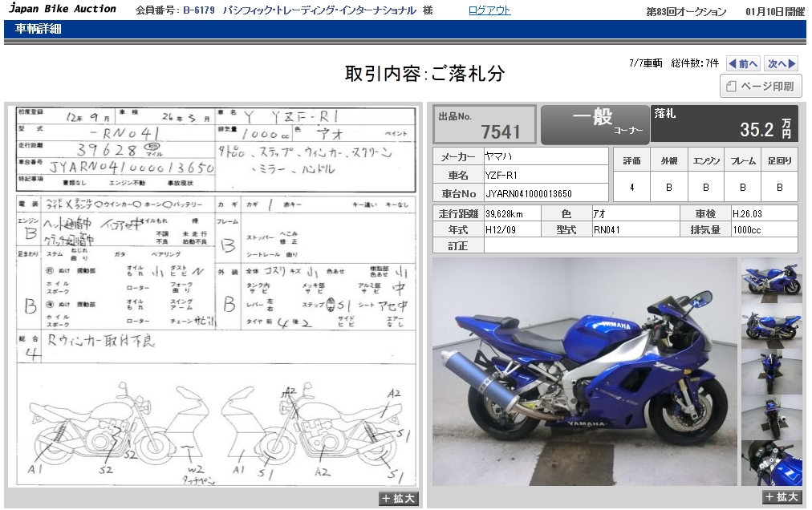Click the 一般コーナー category badge
The image size is (812, 510).
tap(595, 125)
